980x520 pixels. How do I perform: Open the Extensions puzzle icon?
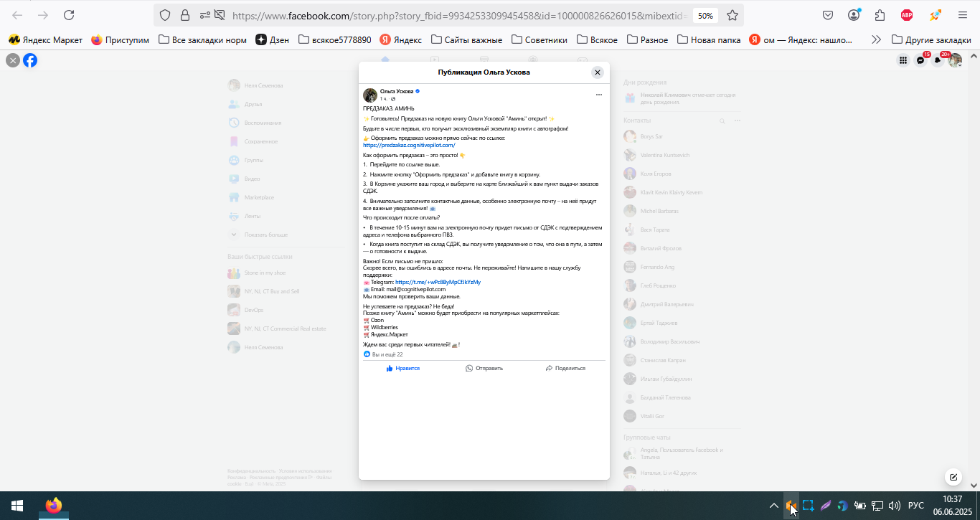coord(880,15)
